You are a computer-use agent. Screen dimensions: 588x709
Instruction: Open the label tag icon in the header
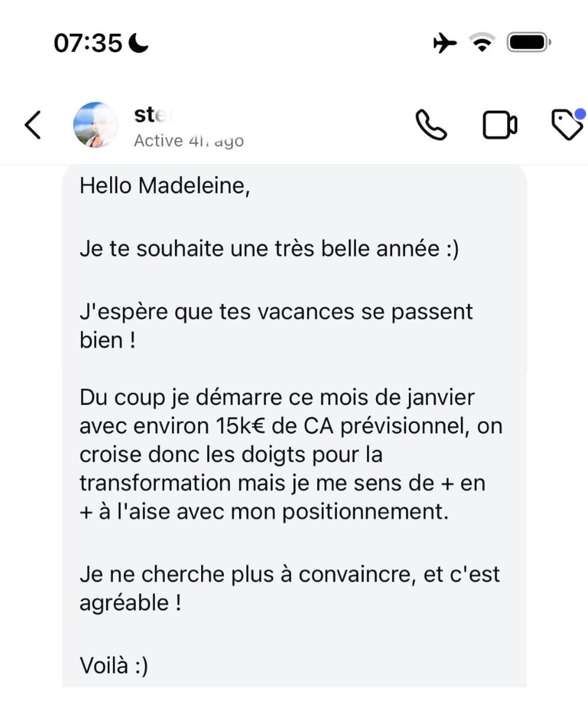pyautogui.click(x=567, y=125)
